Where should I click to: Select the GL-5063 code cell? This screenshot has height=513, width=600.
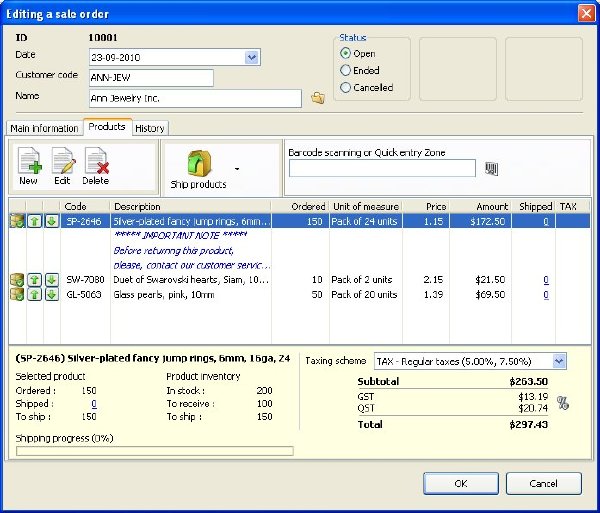[85, 295]
